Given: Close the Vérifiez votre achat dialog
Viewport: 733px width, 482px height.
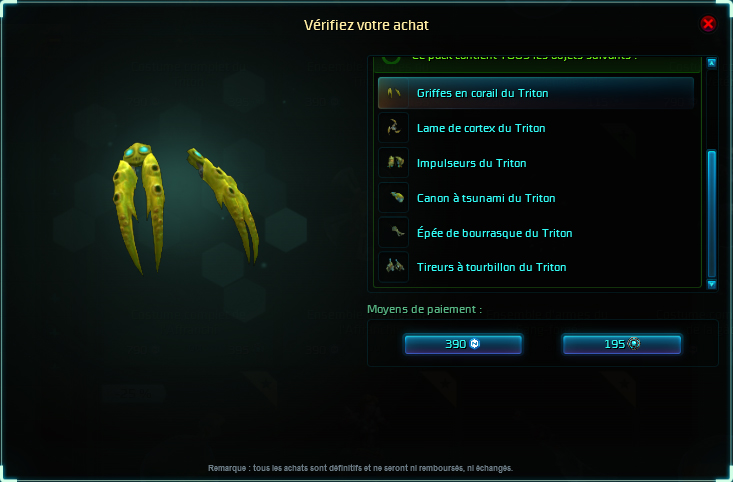Looking at the screenshot, I should tap(708, 23).
